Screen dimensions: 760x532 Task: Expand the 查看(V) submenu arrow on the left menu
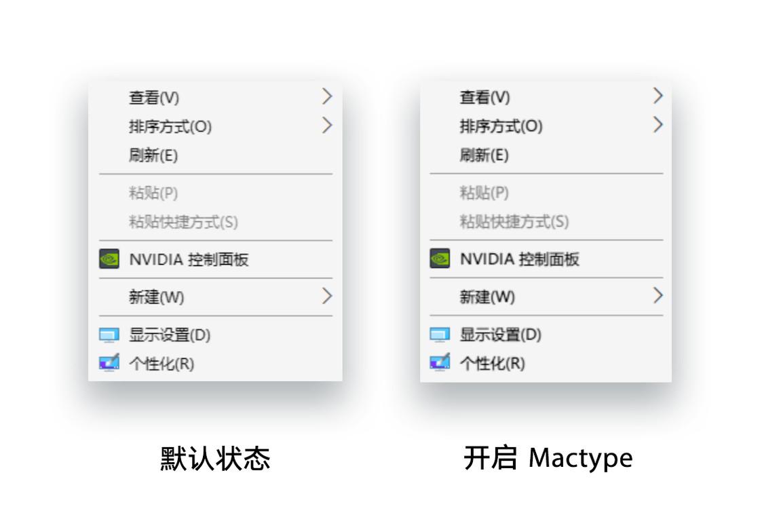(x=327, y=97)
